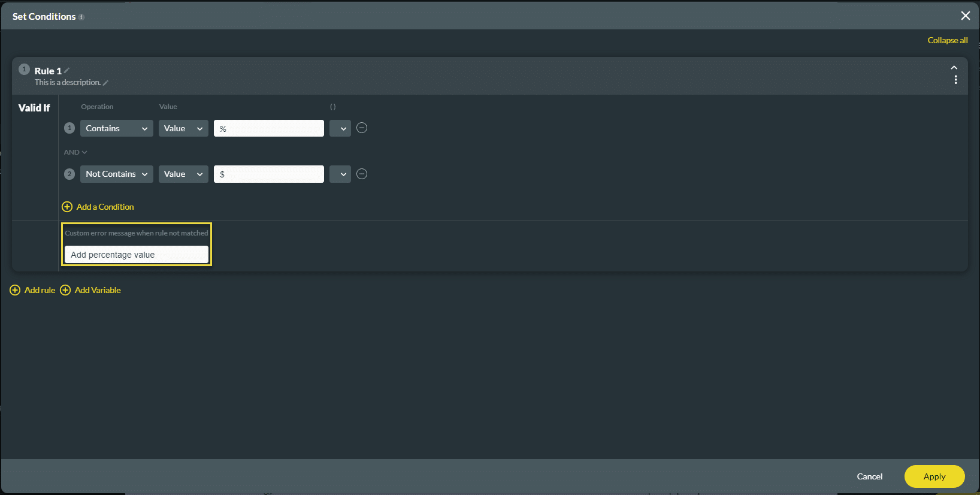980x495 pixels.
Task: Click the Set Conditions info icon
Action: pyautogui.click(x=80, y=16)
